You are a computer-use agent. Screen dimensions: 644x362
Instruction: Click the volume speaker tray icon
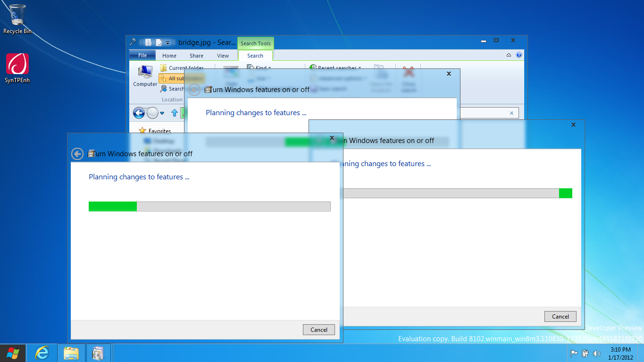click(x=597, y=353)
